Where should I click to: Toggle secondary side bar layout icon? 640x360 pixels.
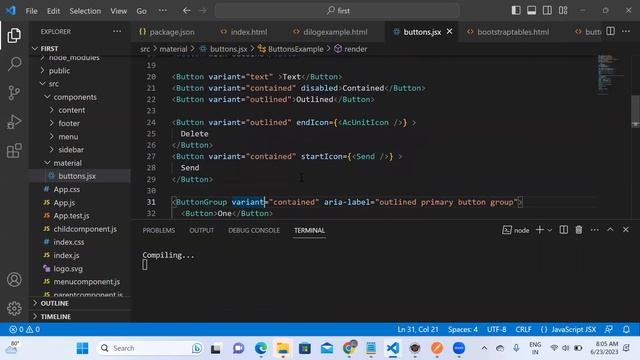pos(547,11)
